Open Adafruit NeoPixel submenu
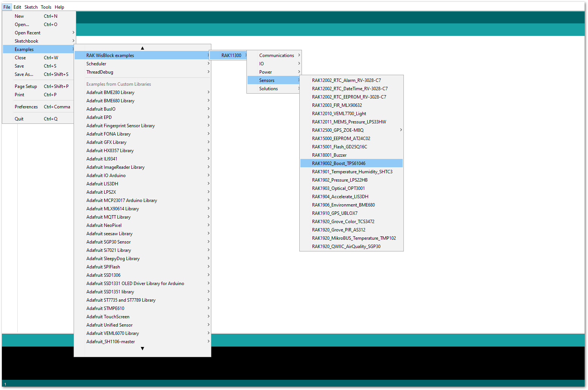The width and height of the screenshot is (588, 390). [x=142, y=225]
